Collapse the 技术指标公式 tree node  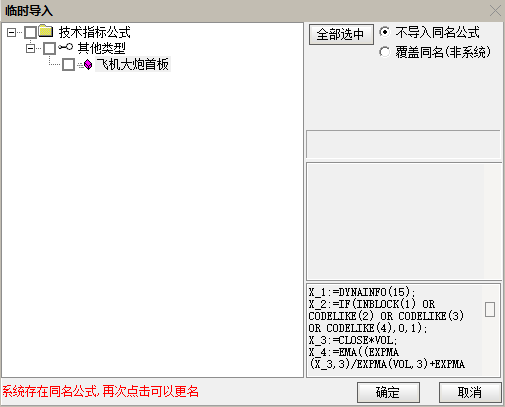11,32
